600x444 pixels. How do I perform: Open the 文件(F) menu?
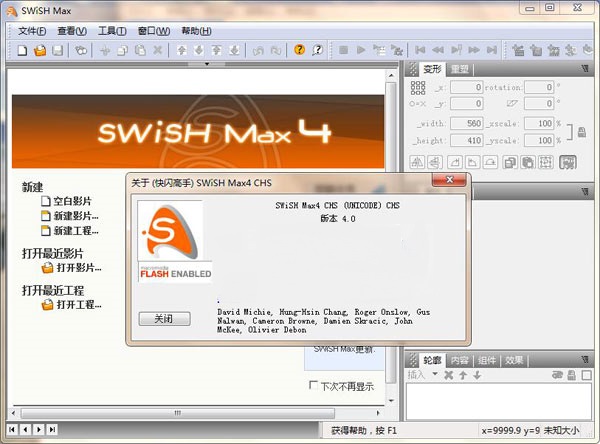coord(32,31)
